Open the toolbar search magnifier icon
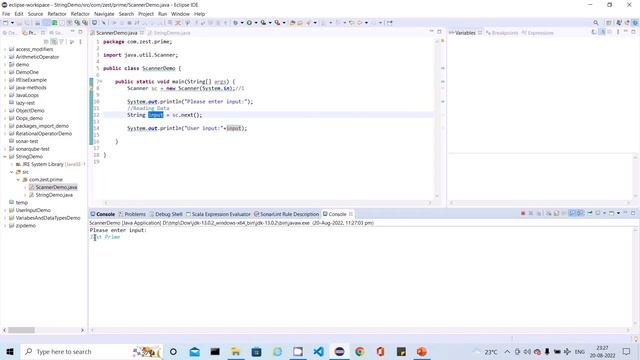This screenshot has height=360, width=640. [596, 23]
